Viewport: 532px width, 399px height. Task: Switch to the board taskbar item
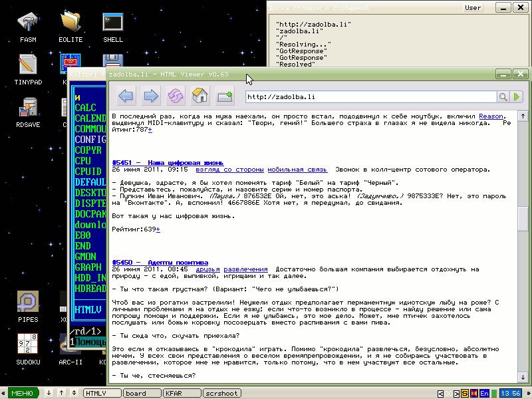pyautogui.click(x=141, y=393)
